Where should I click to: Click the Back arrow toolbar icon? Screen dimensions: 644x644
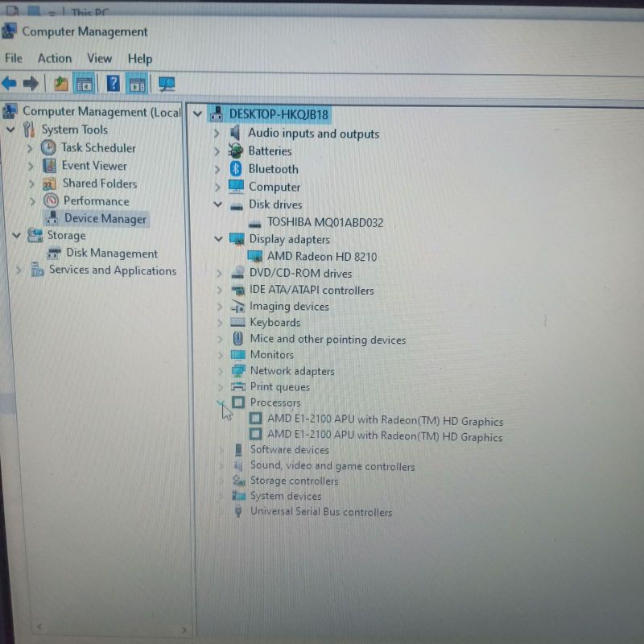(9, 84)
